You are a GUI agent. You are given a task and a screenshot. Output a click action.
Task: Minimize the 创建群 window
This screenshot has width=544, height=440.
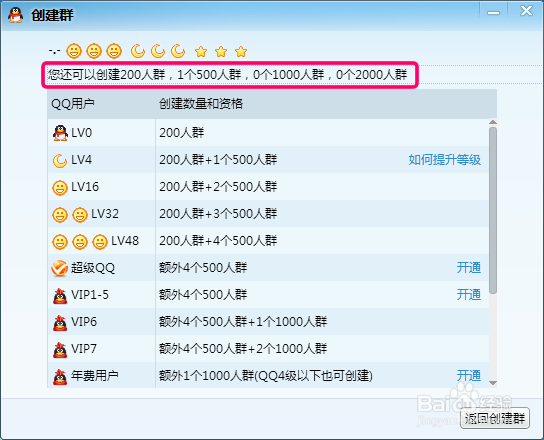click(x=493, y=13)
